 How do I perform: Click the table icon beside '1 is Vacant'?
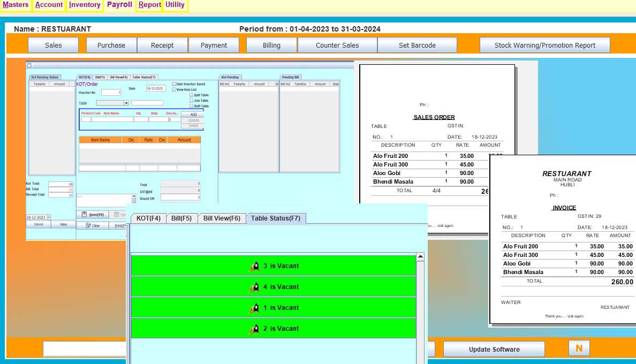click(255, 308)
